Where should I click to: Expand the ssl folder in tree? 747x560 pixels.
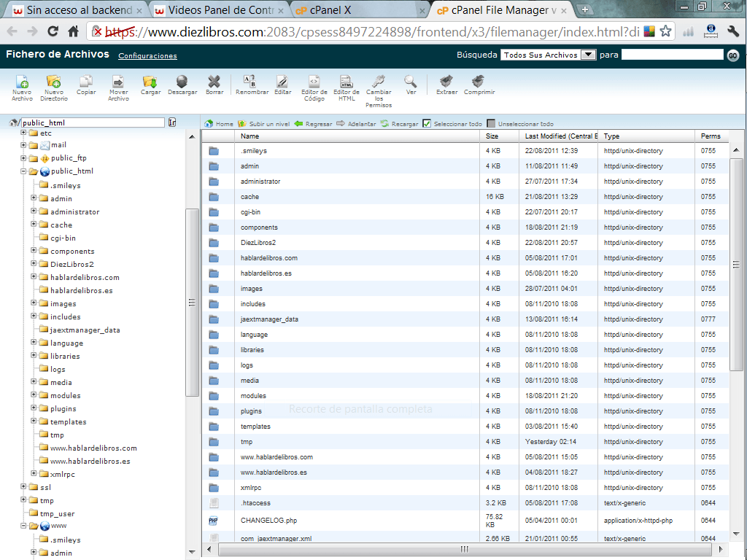tap(23, 486)
